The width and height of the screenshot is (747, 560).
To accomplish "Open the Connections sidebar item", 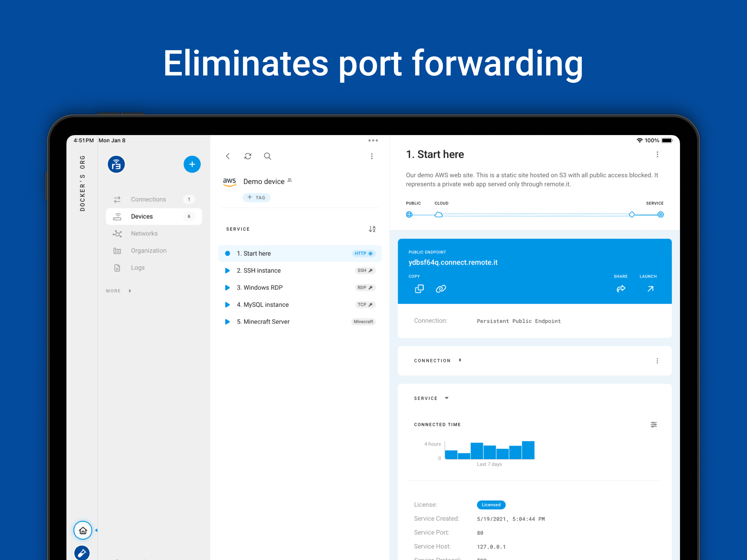I will (x=148, y=199).
